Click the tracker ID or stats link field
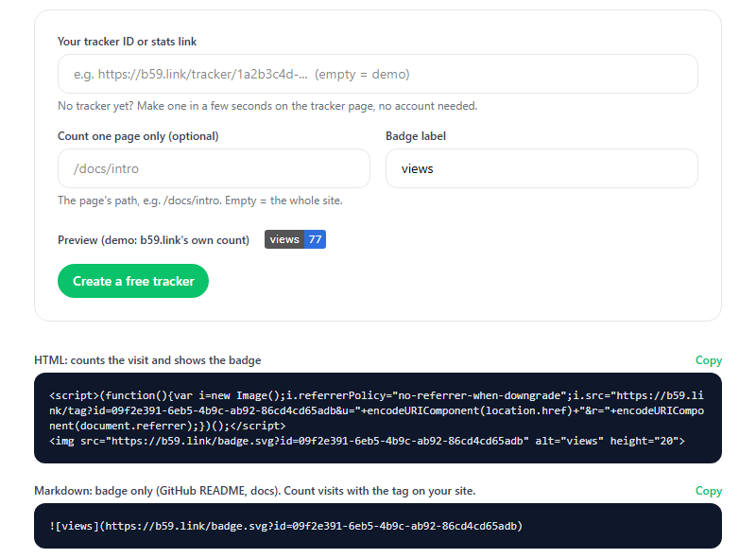The image size is (756, 558). pyautogui.click(x=377, y=74)
